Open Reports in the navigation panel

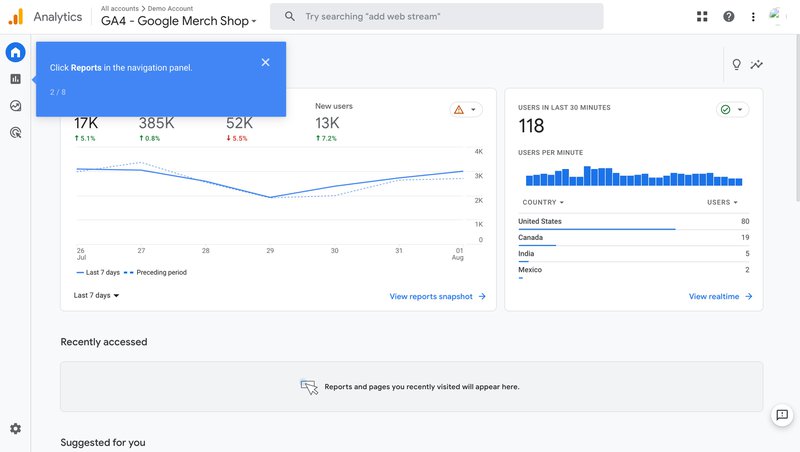tap(15, 79)
